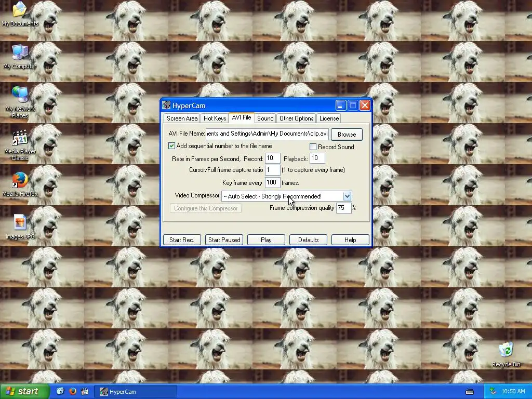Screen dimensions: 532x399
Task: Select My Network Places icon
Action: click(x=20, y=102)
